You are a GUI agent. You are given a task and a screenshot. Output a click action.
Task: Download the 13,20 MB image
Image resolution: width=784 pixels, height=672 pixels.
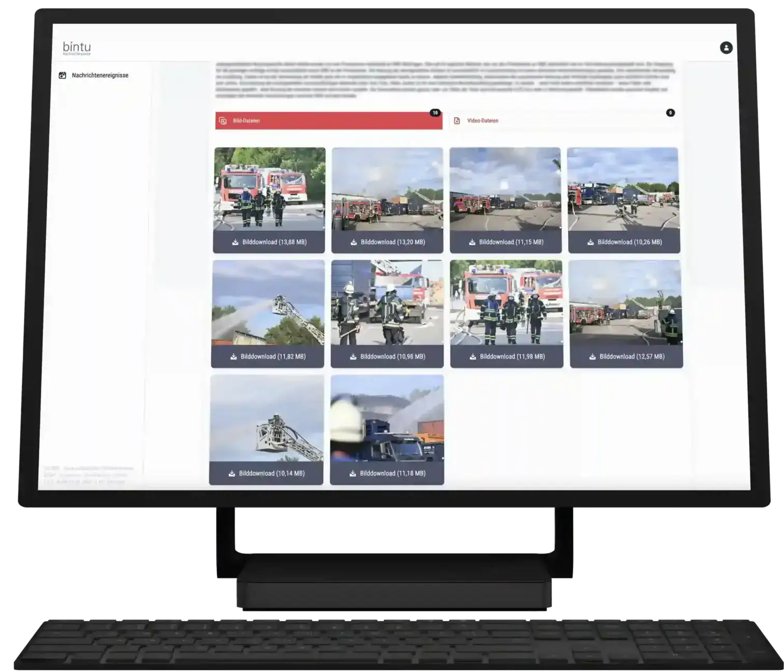(x=388, y=242)
